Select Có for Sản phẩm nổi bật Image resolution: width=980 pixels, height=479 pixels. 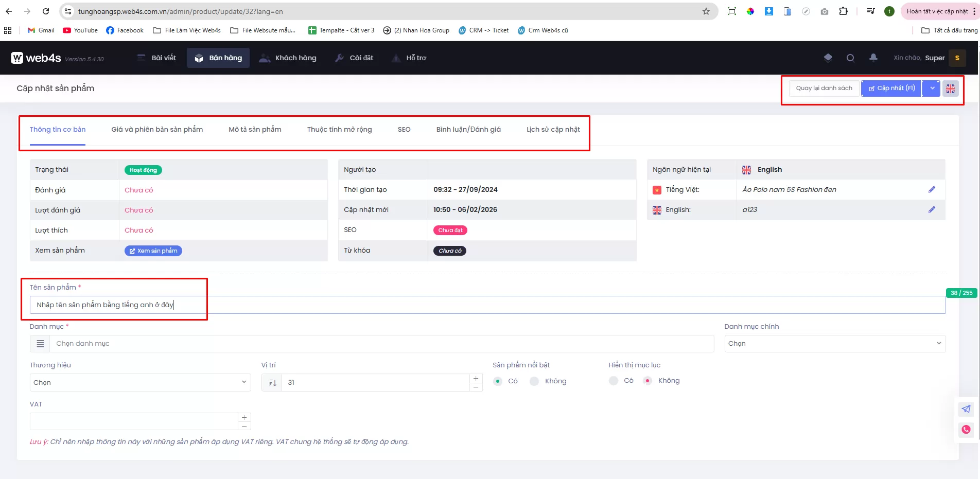pos(498,381)
